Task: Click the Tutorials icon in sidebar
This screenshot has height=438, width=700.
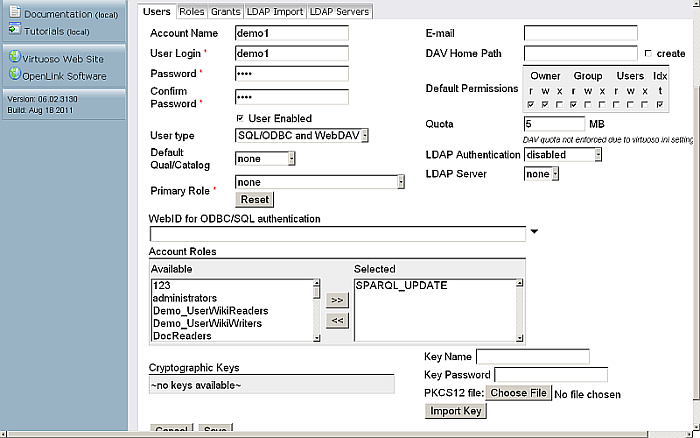Action: pyautogui.click(x=15, y=29)
